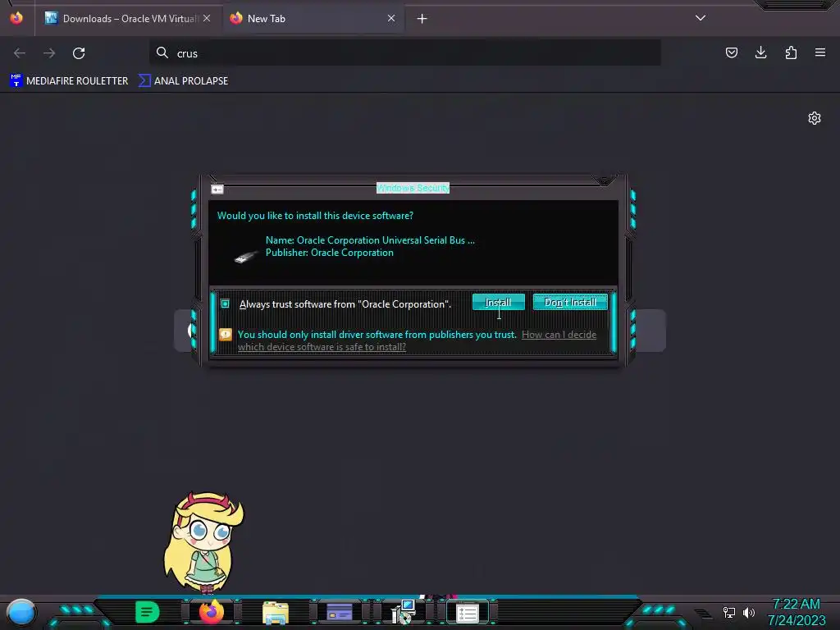840x630 pixels.
Task: Close the New Tab tab
Action: click(391, 18)
